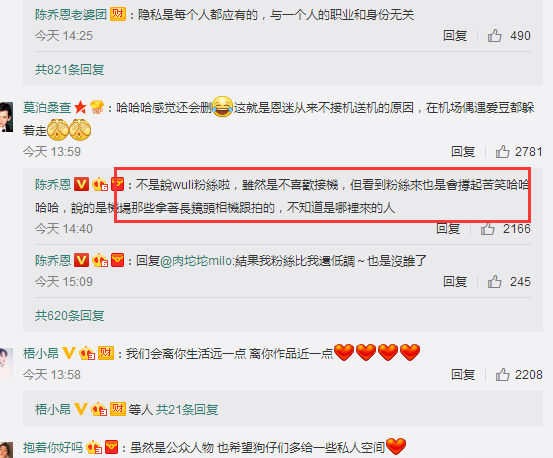Expand 共21条回复 under 梧小昂's comment
Viewport: 553px width, 458px height.
tap(187, 409)
